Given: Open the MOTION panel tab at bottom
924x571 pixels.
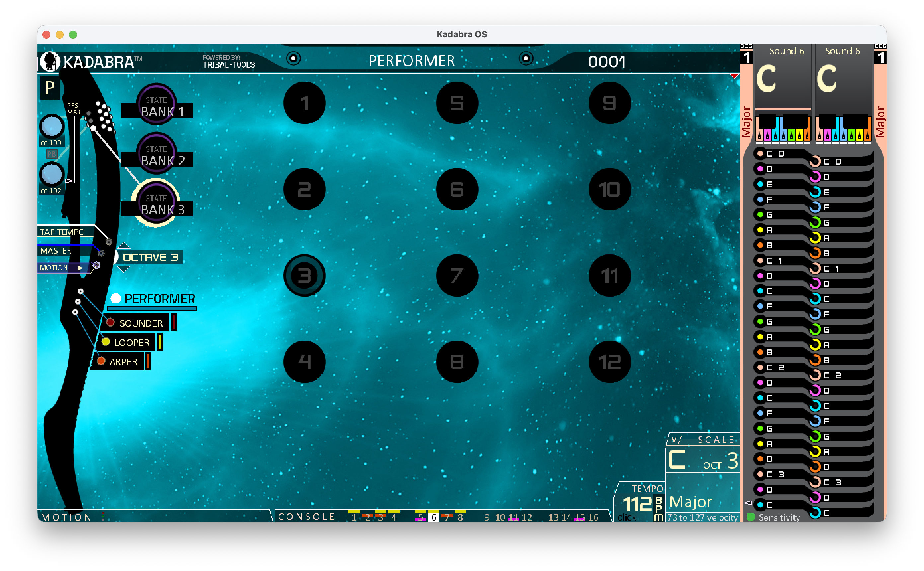Looking at the screenshot, I should click(66, 517).
